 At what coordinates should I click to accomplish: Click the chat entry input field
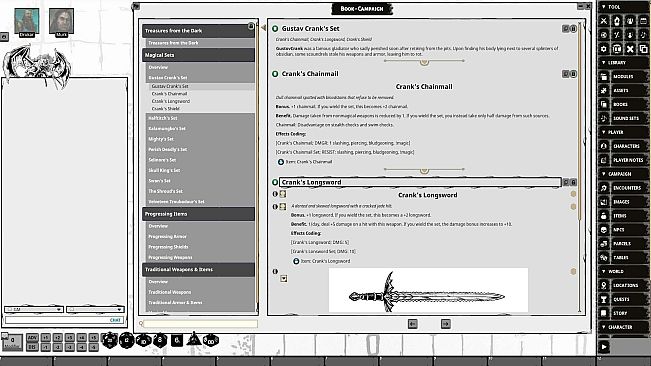pyautogui.click(x=64, y=320)
